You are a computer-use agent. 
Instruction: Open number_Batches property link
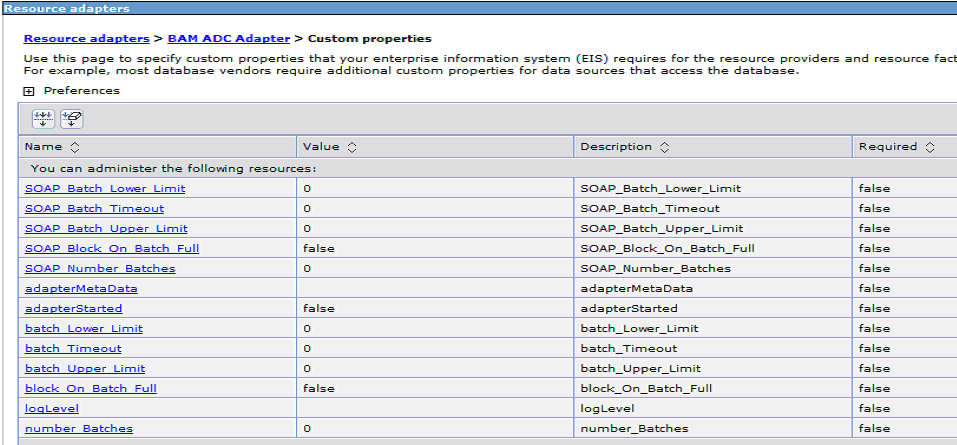(x=79, y=429)
